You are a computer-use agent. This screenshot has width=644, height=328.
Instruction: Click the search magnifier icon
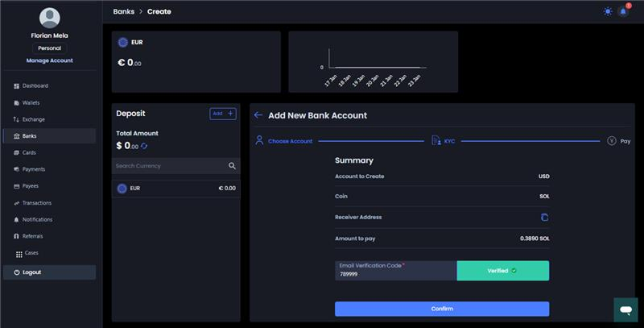[232, 166]
